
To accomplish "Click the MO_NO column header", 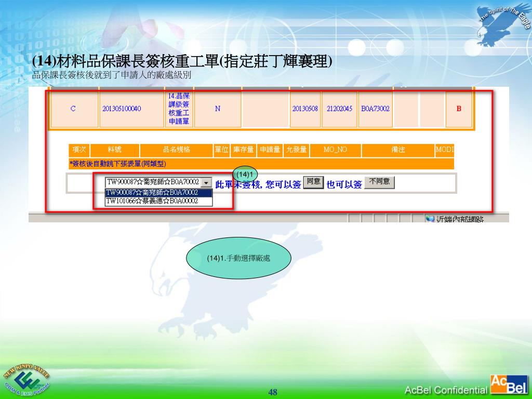I will click(335, 150).
